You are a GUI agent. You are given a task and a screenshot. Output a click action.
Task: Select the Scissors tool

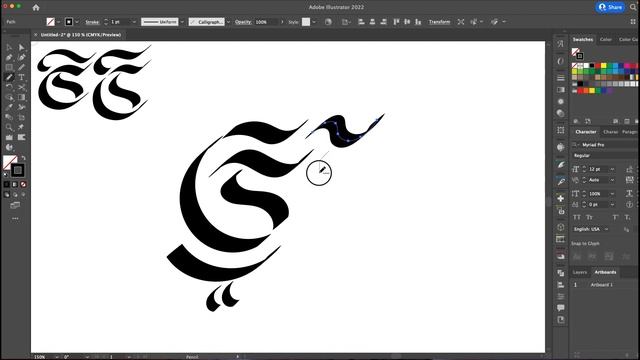(21, 87)
